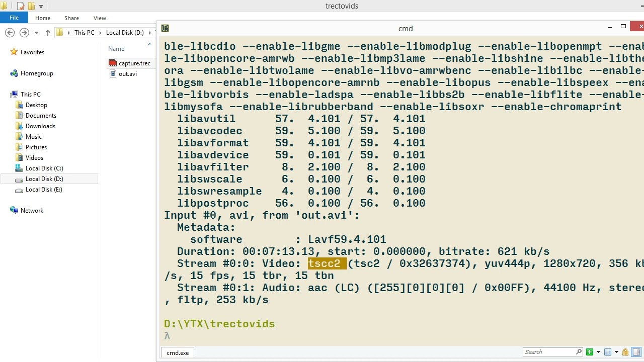Select Homegroup in navigation pane
Image resolution: width=644 pixels, height=362 pixels.
37,73
